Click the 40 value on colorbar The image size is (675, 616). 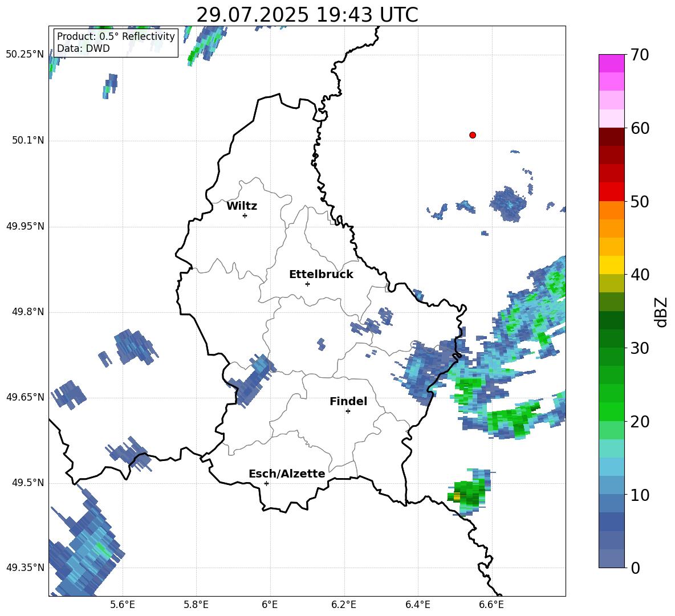click(x=640, y=275)
